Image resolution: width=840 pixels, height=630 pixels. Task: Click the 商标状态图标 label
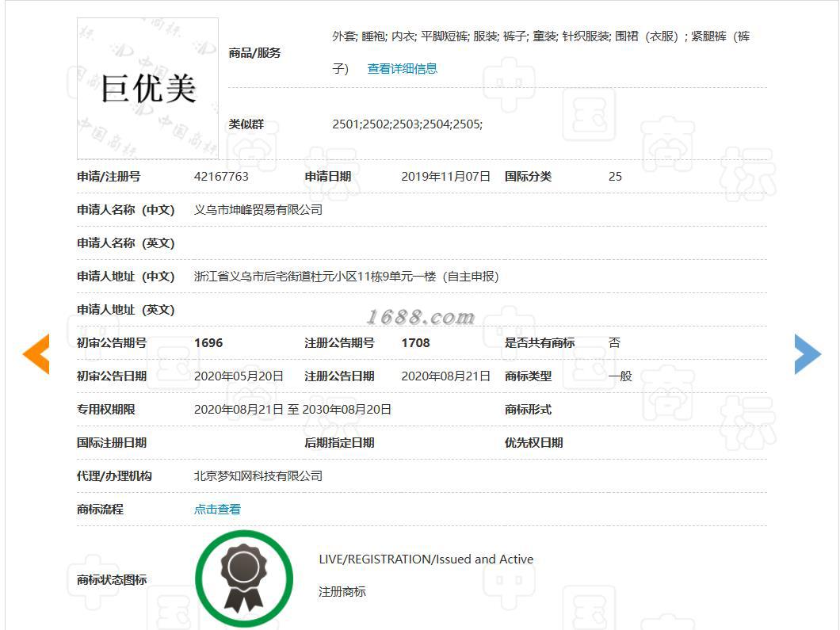tap(112, 579)
